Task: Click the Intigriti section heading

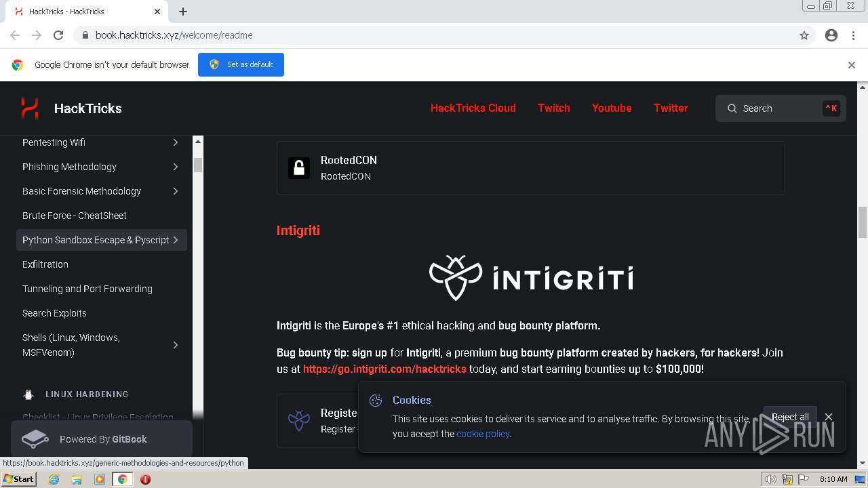Action: click(x=298, y=230)
